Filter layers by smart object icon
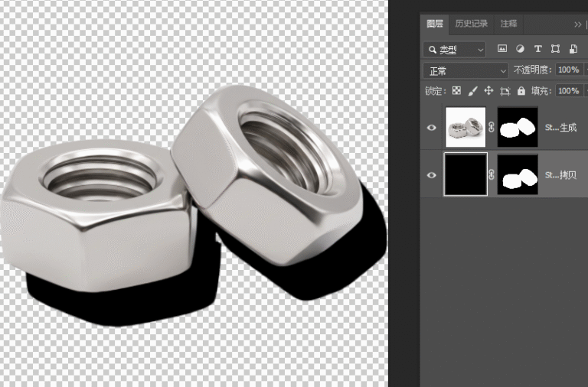The image size is (588, 387). pyautogui.click(x=573, y=49)
